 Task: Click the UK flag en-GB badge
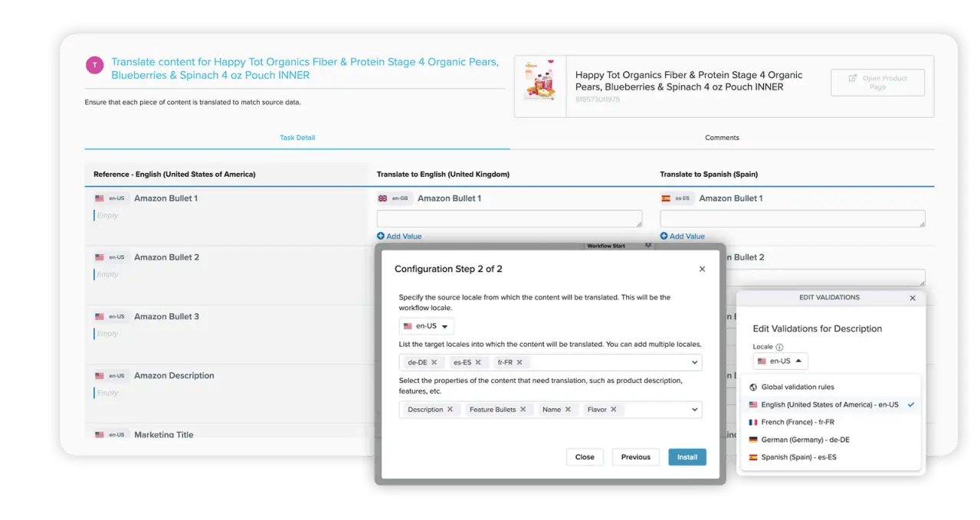394,198
